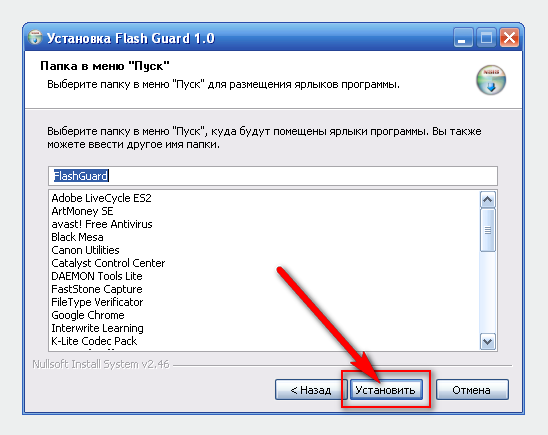Click the NSIS globe logo in header

pyautogui.click(x=491, y=80)
